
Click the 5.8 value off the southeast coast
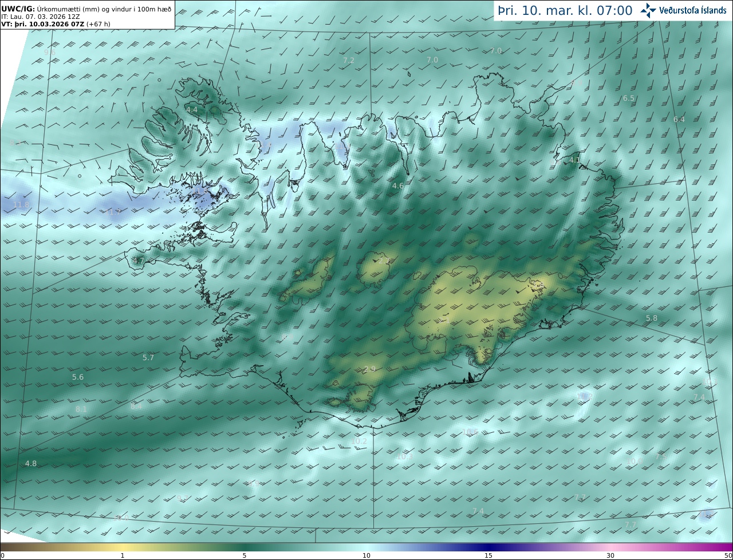click(x=652, y=318)
